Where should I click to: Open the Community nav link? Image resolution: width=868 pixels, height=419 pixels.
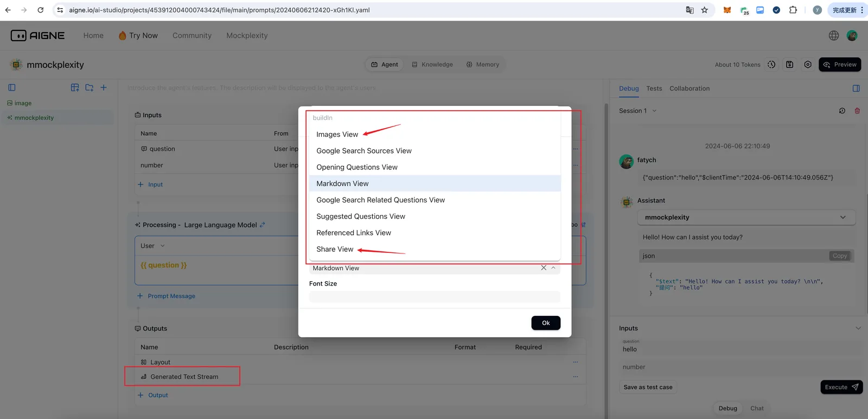click(x=192, y=36)
